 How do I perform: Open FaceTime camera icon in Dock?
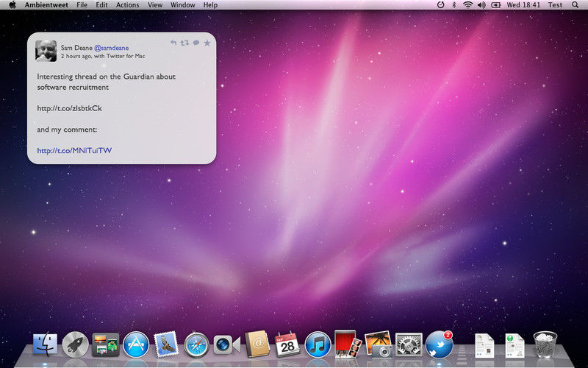point(226,344)
